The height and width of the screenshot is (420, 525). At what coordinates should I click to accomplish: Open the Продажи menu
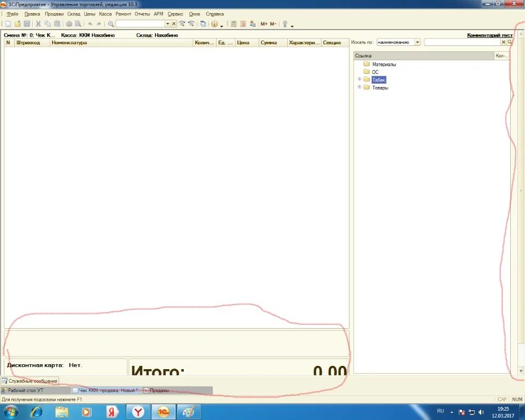[54, 14]
